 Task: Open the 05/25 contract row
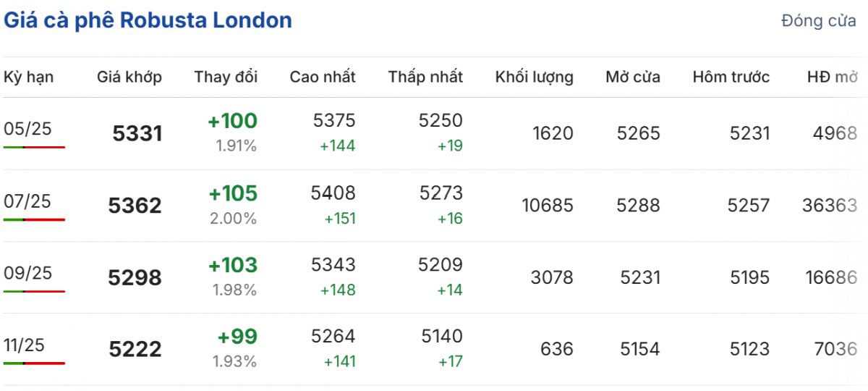(27, 129)
